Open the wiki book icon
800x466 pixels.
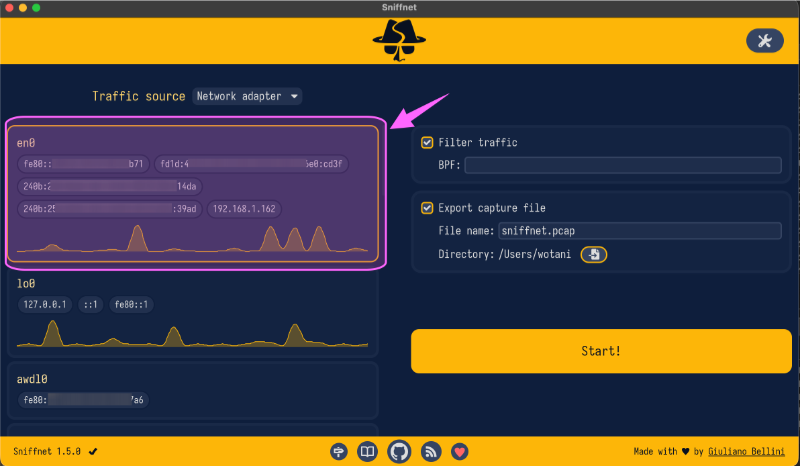[x=367, y=451]
